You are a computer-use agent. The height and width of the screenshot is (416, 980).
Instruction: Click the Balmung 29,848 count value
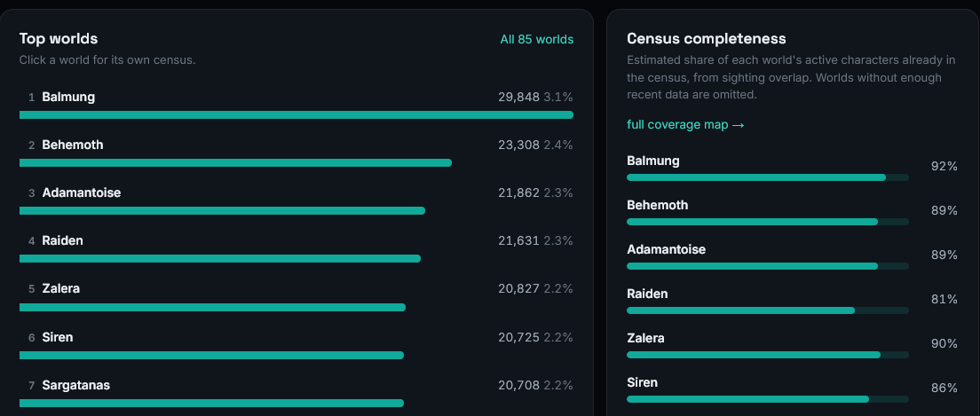coord(518,97)
